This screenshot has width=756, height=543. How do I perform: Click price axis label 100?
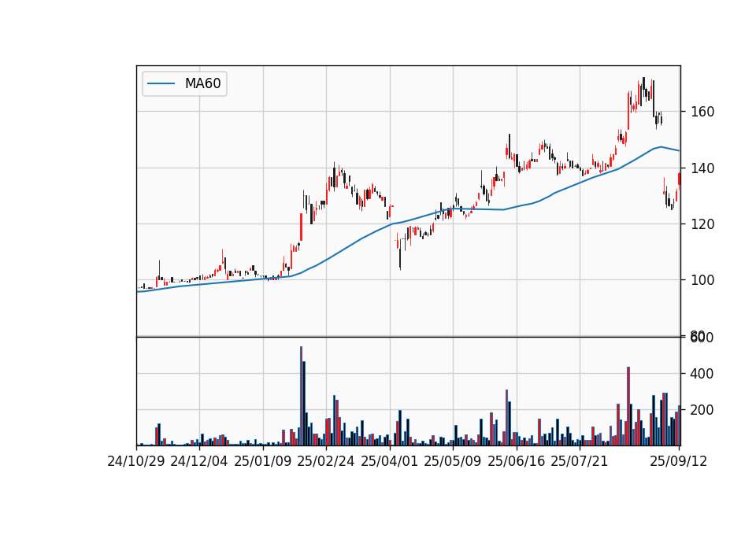(x=702, y=280)
